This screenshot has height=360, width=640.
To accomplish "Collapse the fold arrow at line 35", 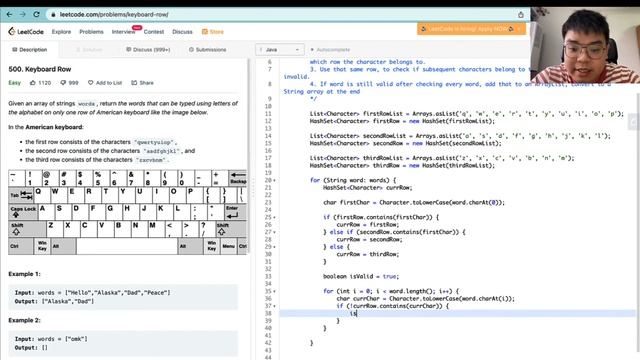I will coord(274,291).
